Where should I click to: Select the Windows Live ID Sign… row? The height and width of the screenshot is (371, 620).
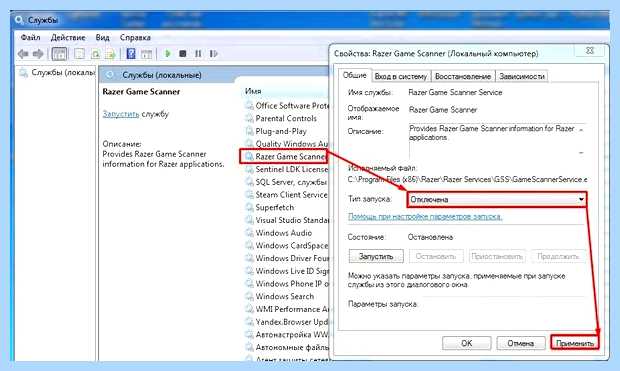click(x=286, y=271)
